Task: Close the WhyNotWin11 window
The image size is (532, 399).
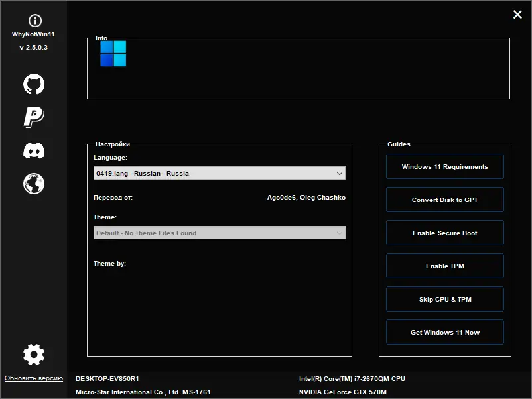Action: 517,14
